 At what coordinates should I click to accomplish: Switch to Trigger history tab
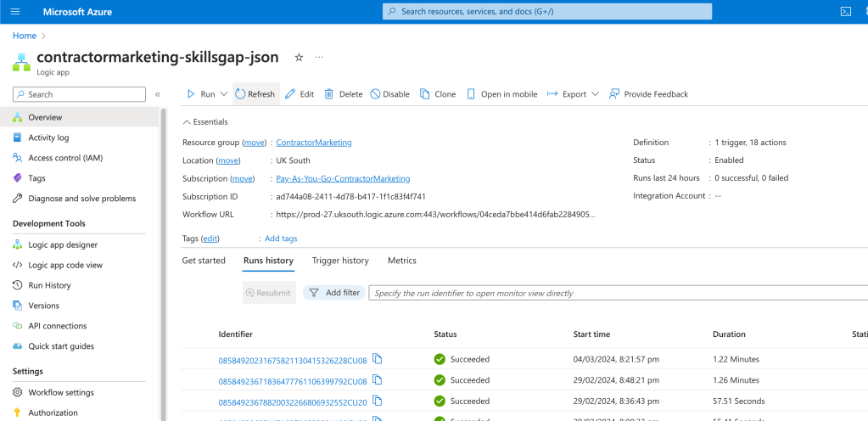[340, 261]
